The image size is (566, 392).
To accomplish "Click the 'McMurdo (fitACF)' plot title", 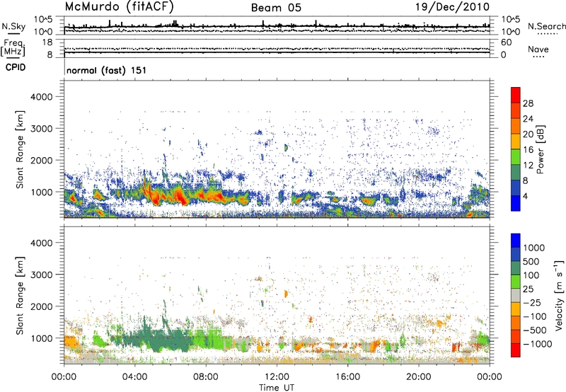I will (119, 6).
